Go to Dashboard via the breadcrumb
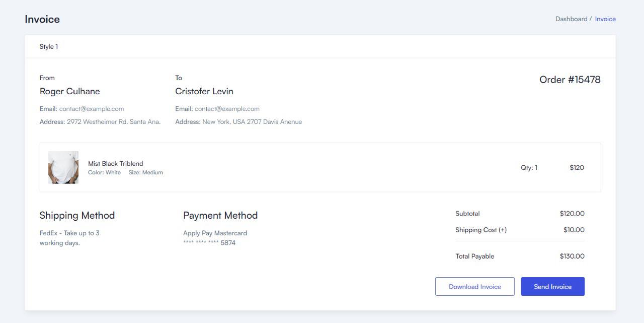 coord(571,19)
